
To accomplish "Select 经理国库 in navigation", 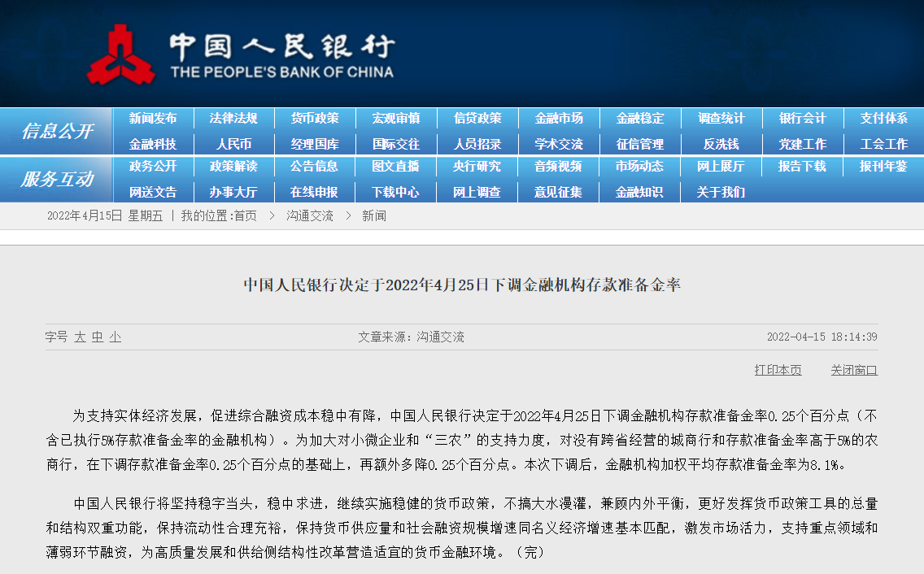I will pyautogui.click(x=315, y=145).
